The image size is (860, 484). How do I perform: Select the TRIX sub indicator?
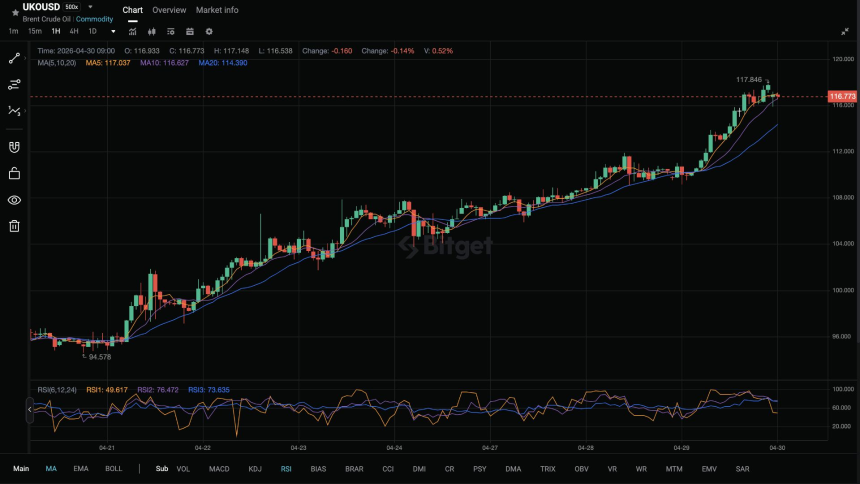547,469
